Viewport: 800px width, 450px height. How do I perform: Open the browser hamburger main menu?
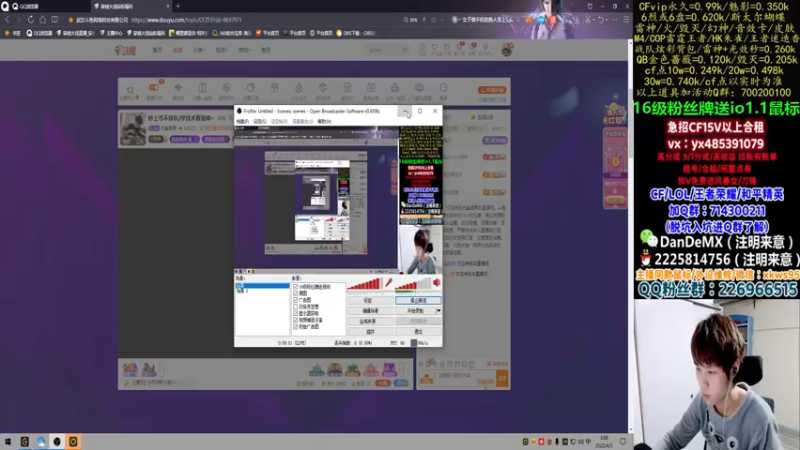[x=626, y=20]
